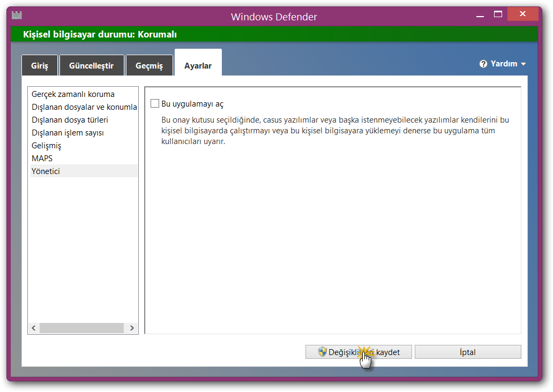Open 'Dışlanan dosyalar ve konumlar' settings
Viewport: 553px width, 392px height.
click(x=84, y=107)
